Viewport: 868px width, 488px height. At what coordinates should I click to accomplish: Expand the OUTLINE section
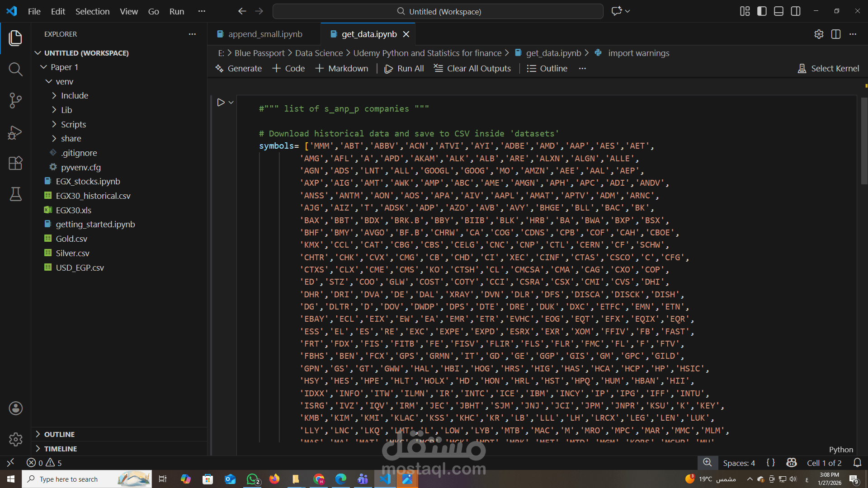(59, 434)
